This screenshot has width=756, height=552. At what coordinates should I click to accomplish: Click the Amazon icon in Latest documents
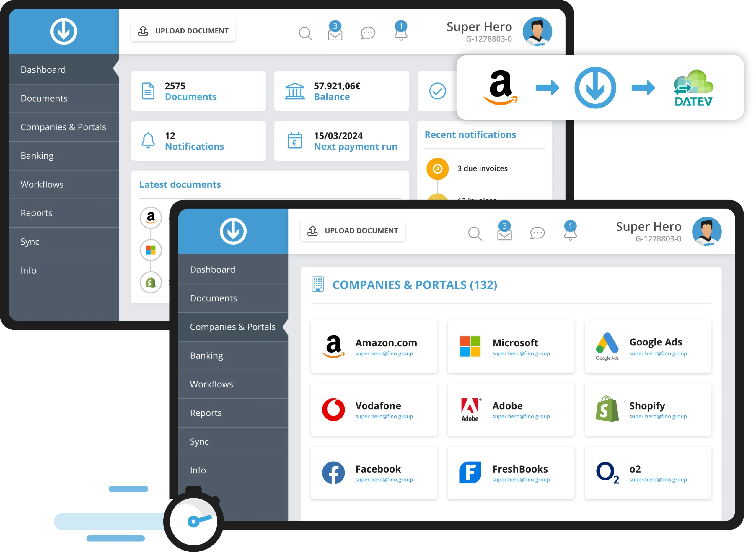pyautogui.click(x=151, y=217)
